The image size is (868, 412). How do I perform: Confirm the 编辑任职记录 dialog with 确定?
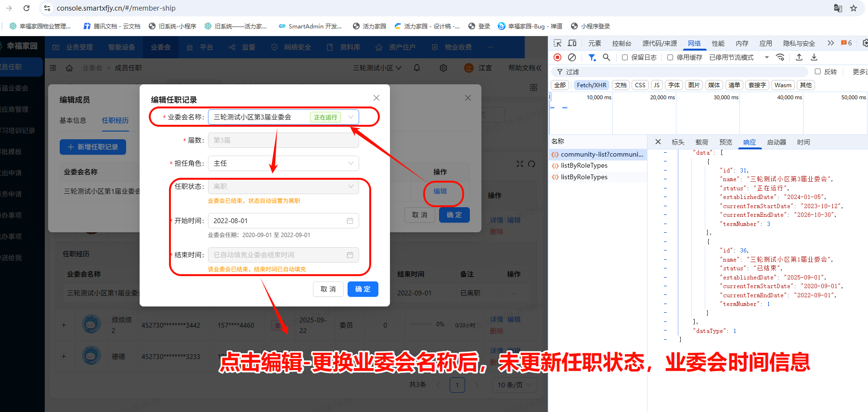click(363, 289)
